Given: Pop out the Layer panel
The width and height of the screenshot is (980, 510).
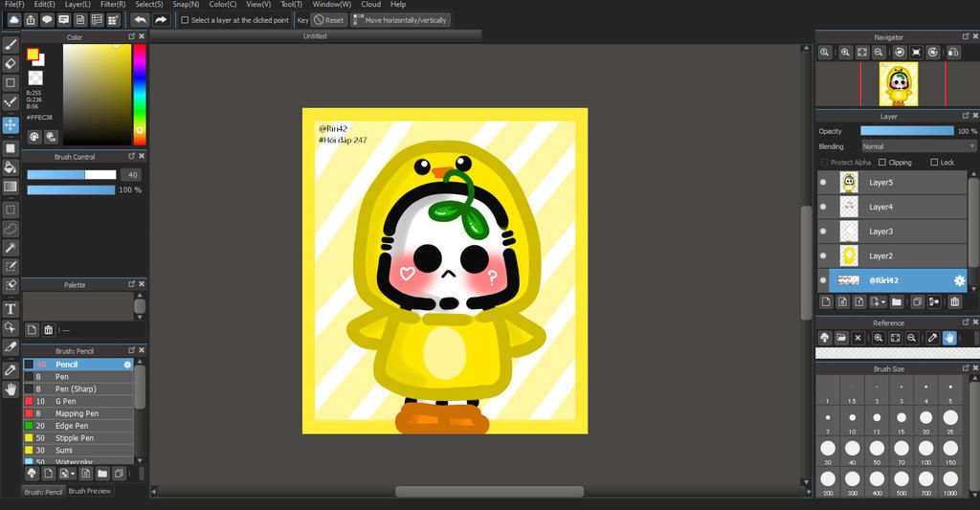Looking at the screenshot, I should (x=966, y=116).
